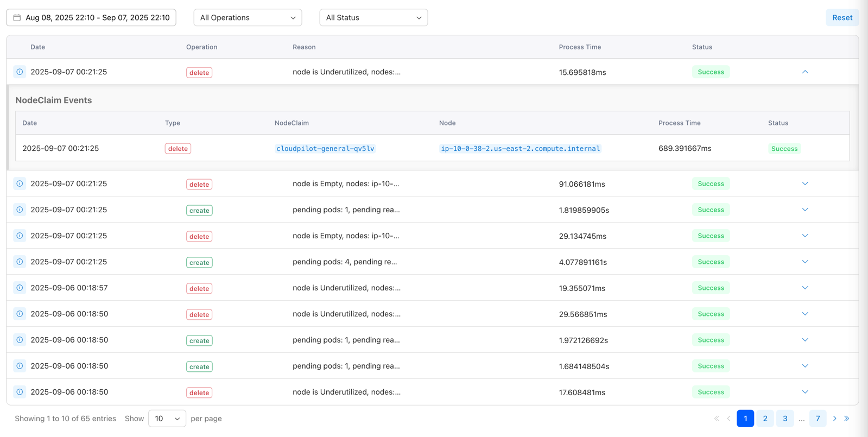This screenshot has height=437, width=868.
Task: Click the 'pending pods: 4, pending re...' reason
Action: coord(345,262)
